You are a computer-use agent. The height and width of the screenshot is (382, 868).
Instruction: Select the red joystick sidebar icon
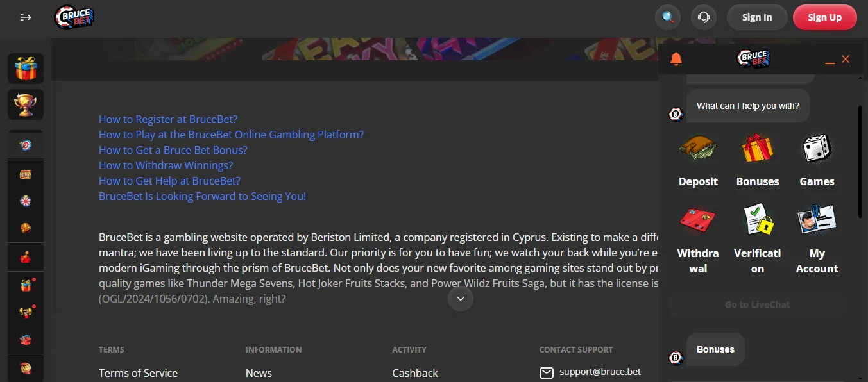(x=26, y=258)
